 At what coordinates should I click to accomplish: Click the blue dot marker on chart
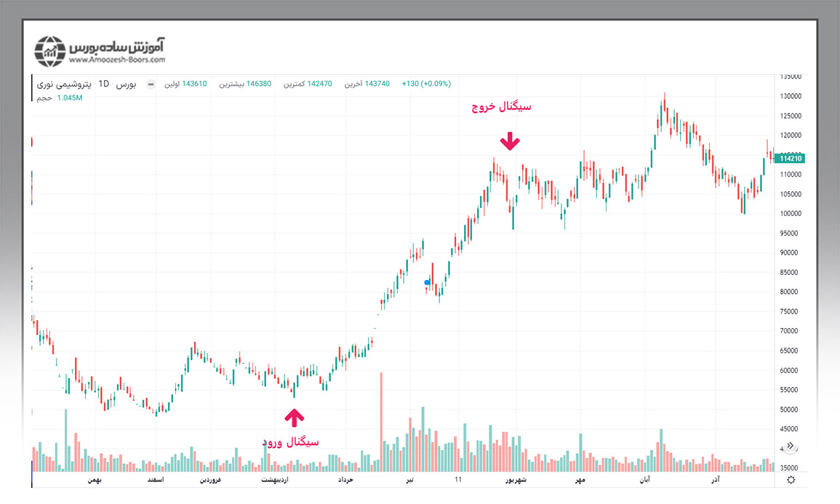click(427, 282)
